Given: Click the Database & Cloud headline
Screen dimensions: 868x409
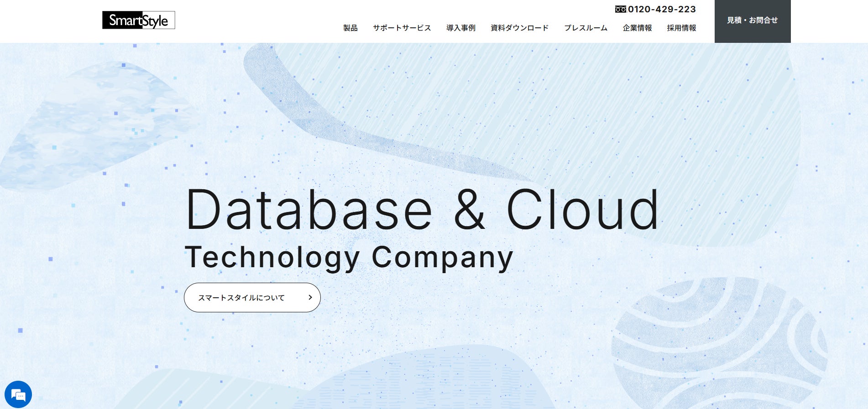Looking at the screenshot, I should (423, 210).
